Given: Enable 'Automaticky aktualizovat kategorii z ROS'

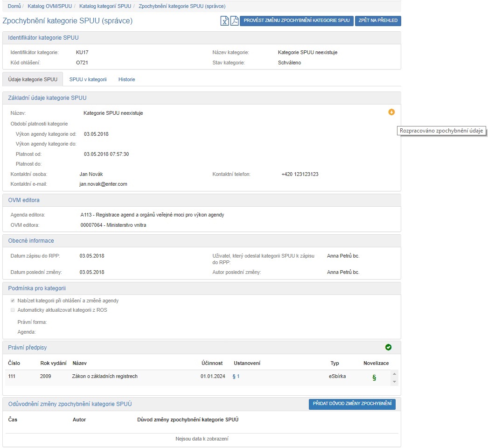Looking at the screenshot, I should pyautogui.click(x=13, y=310).
